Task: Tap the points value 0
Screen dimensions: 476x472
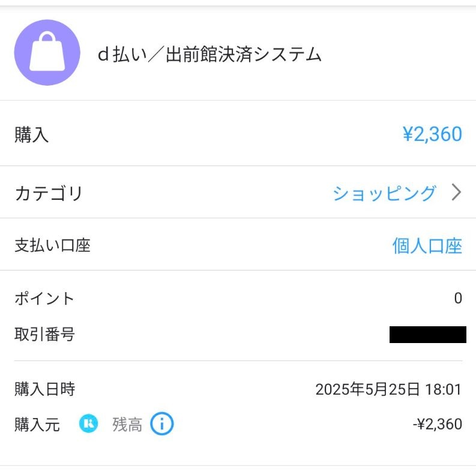Action: 458,298
